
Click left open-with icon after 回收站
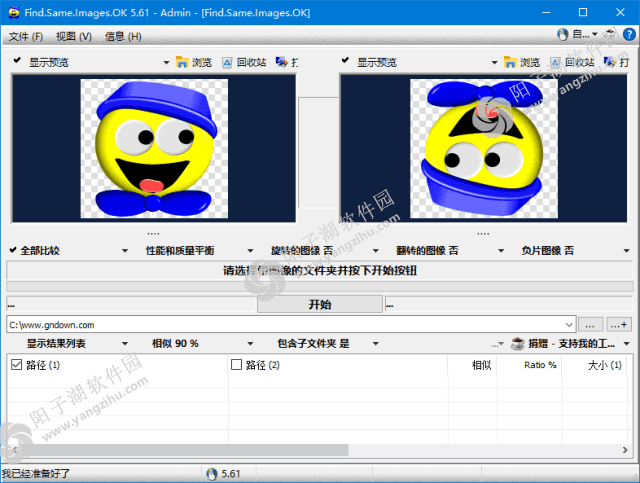coord(281,62)
